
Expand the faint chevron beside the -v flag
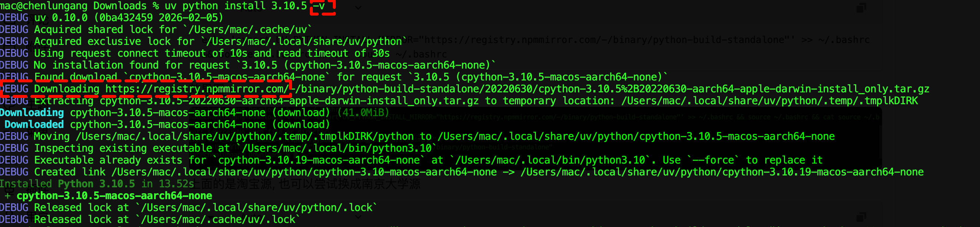click(x=358, y=8)
